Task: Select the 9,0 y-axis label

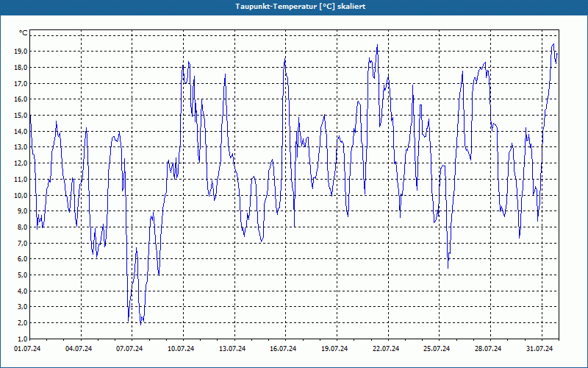Action: click(23, 211)
